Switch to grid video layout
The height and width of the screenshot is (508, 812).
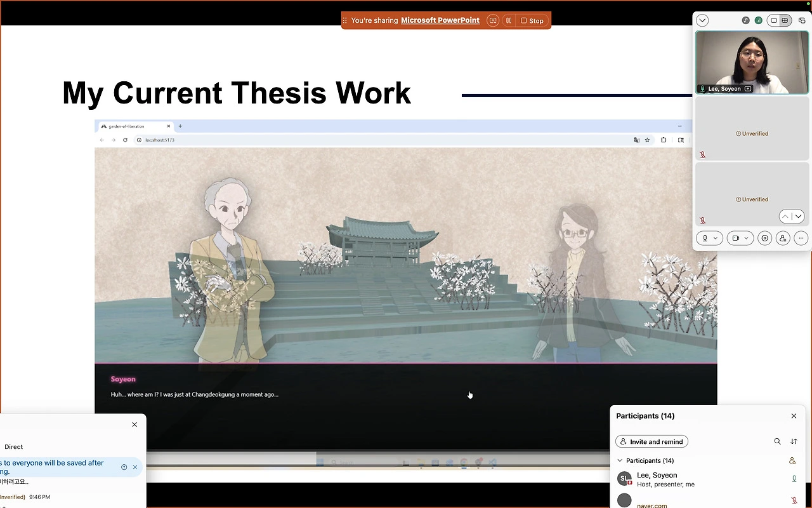tap(785, 20)
